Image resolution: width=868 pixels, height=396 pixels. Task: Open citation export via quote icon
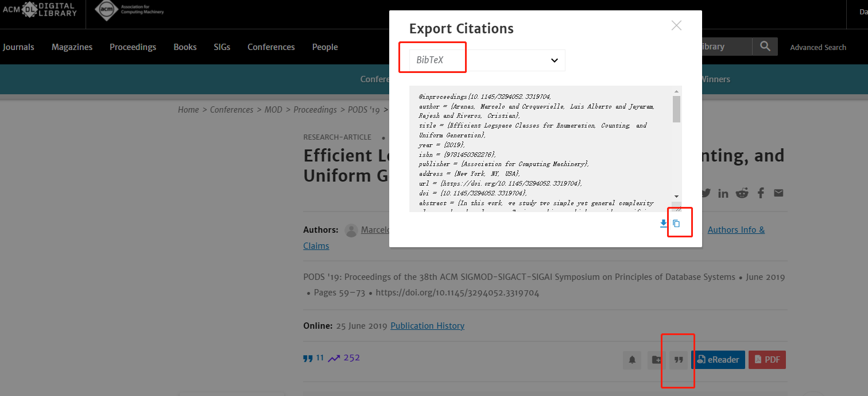point(679,359)
